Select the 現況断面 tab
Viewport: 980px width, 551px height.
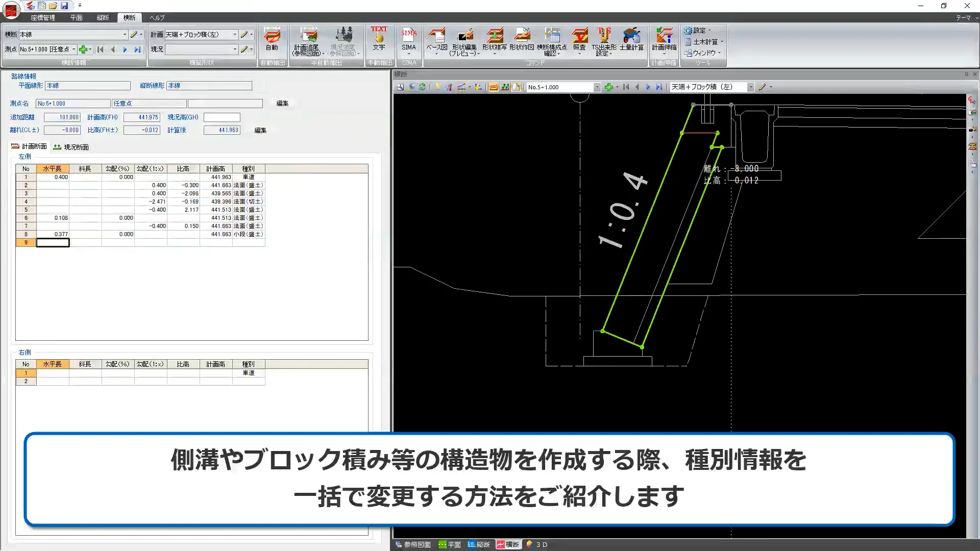tap(71, 147)
